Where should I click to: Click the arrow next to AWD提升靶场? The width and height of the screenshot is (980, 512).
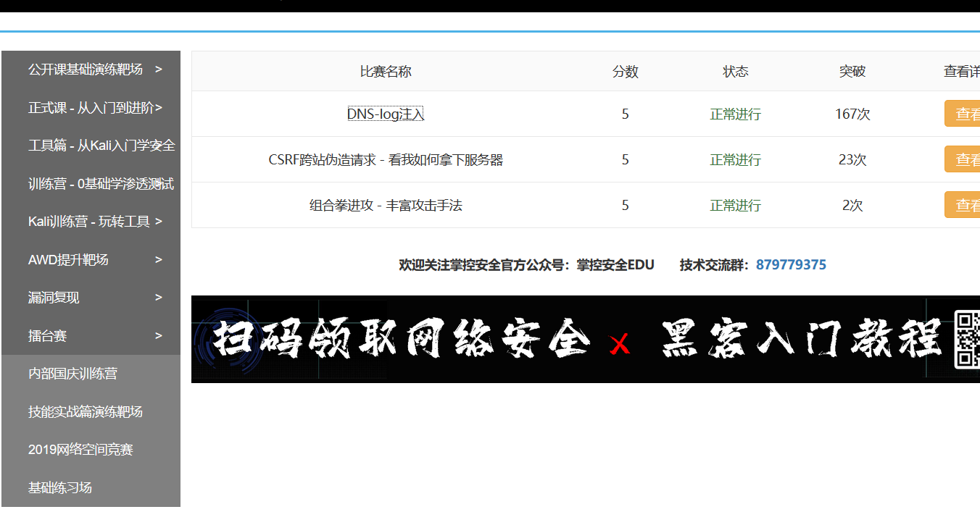(x=158, y=260)
